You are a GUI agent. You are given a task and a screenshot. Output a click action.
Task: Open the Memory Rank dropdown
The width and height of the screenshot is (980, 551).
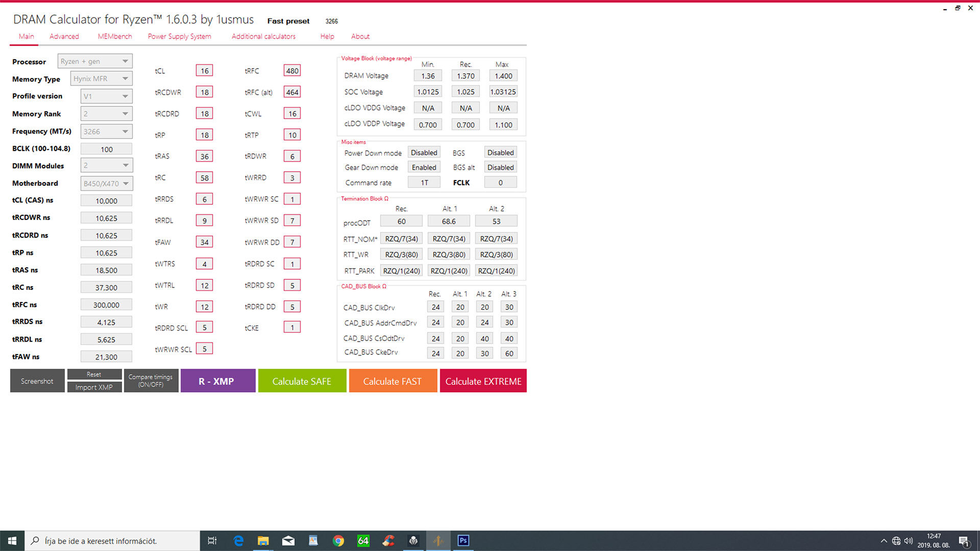(106, 114)
